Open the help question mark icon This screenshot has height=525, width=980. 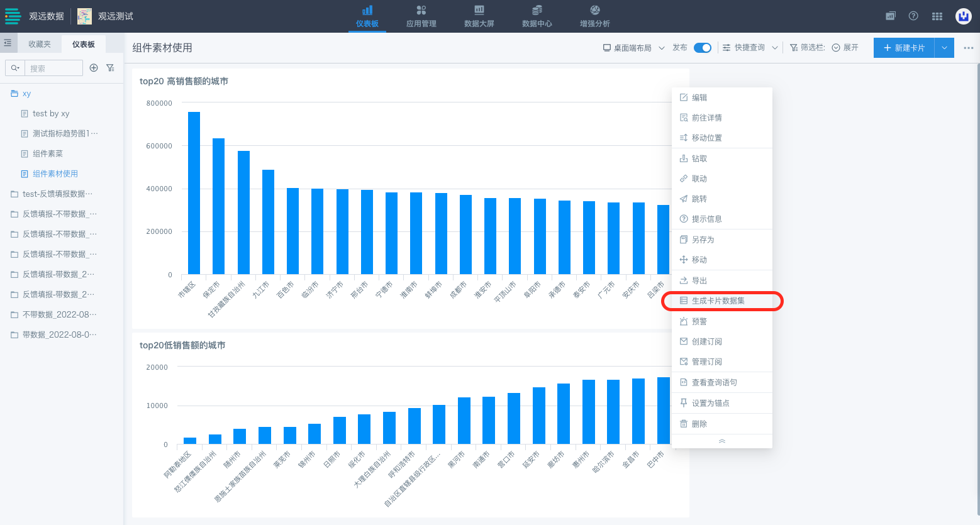pyautogui.click(x=913, y=16)
